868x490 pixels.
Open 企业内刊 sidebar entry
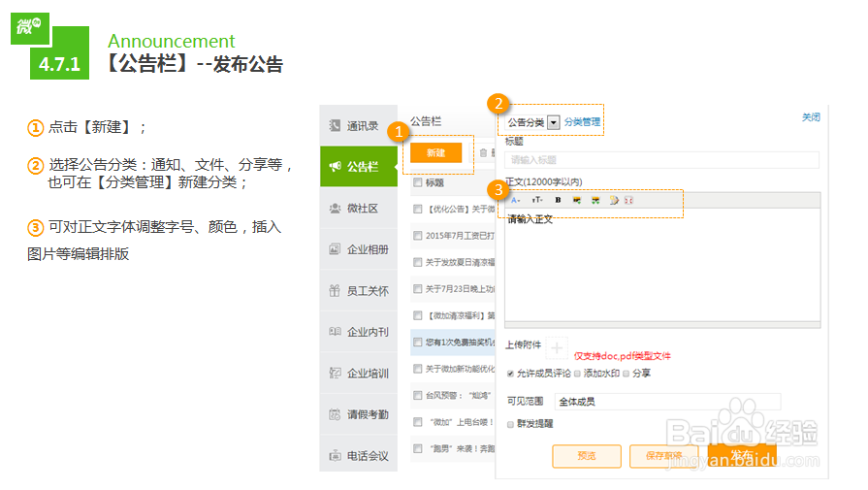pos(358,332)
